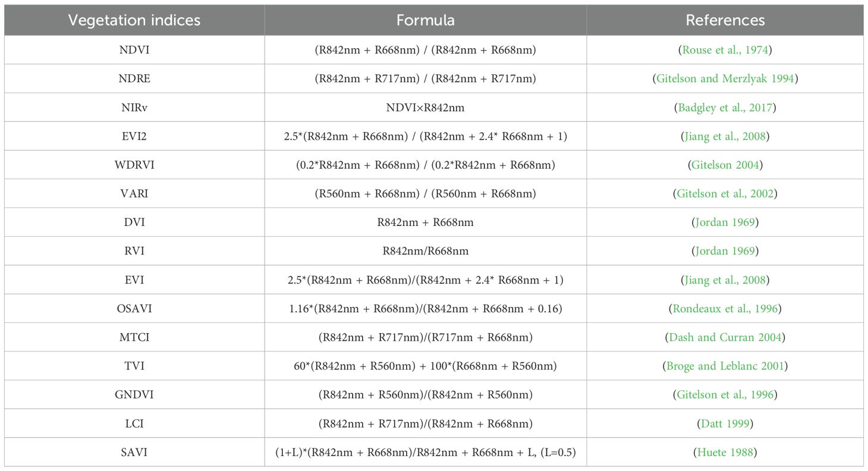Viewport: 868px width, 471px height.
Task: Open Jiang et al., 2008 in EVI2 row
Action: [725, 136]
